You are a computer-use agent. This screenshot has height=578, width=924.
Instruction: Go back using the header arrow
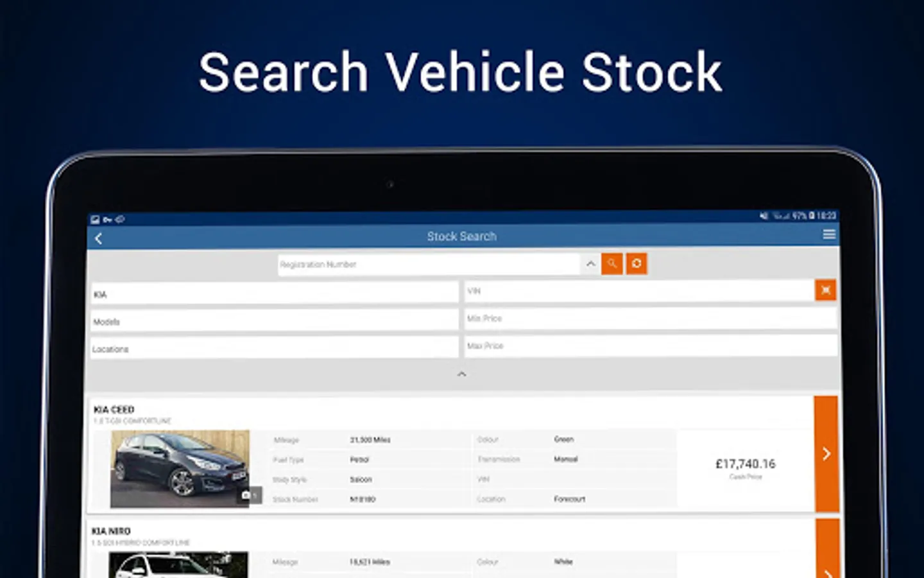point(99,238)
